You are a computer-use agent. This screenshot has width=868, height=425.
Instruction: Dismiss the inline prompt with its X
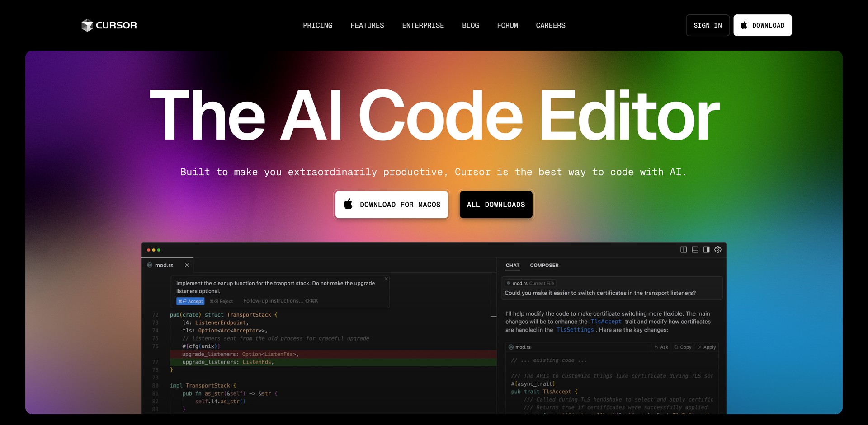pos(386,279)
